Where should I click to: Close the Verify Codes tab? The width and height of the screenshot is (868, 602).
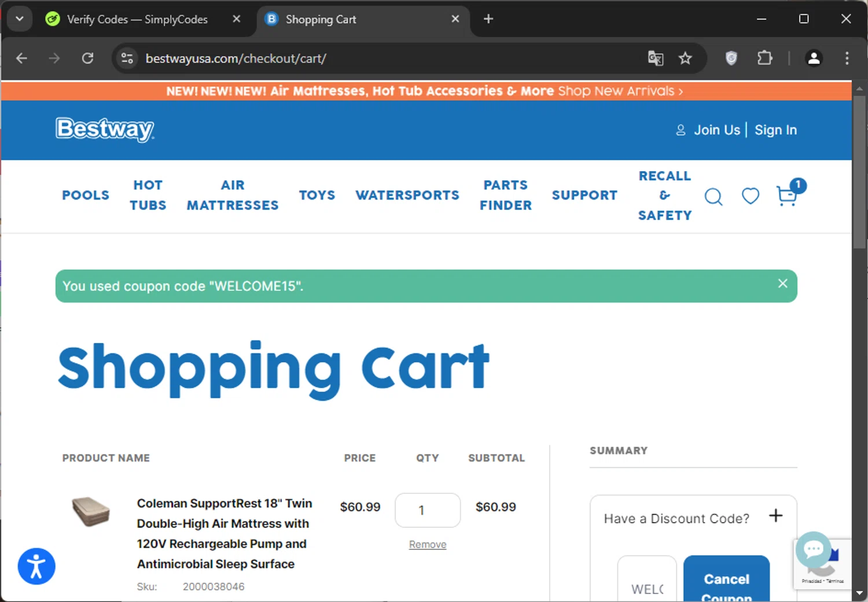point(236,19)
